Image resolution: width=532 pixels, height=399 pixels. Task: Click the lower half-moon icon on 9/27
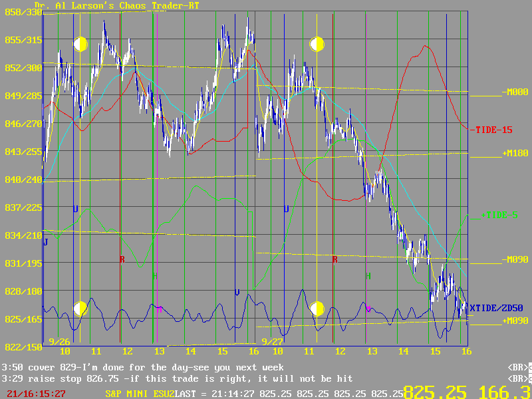pyautogui.click(x=317, y=309)
